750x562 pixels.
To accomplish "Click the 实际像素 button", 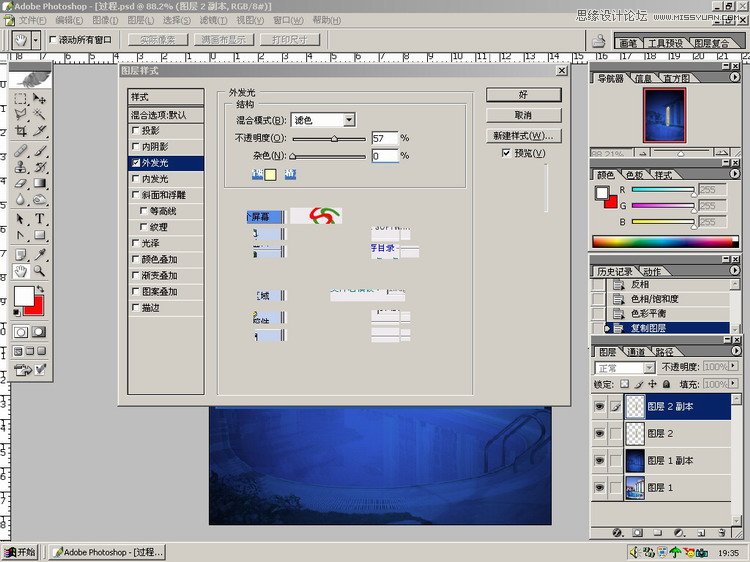I will [158, 40].
